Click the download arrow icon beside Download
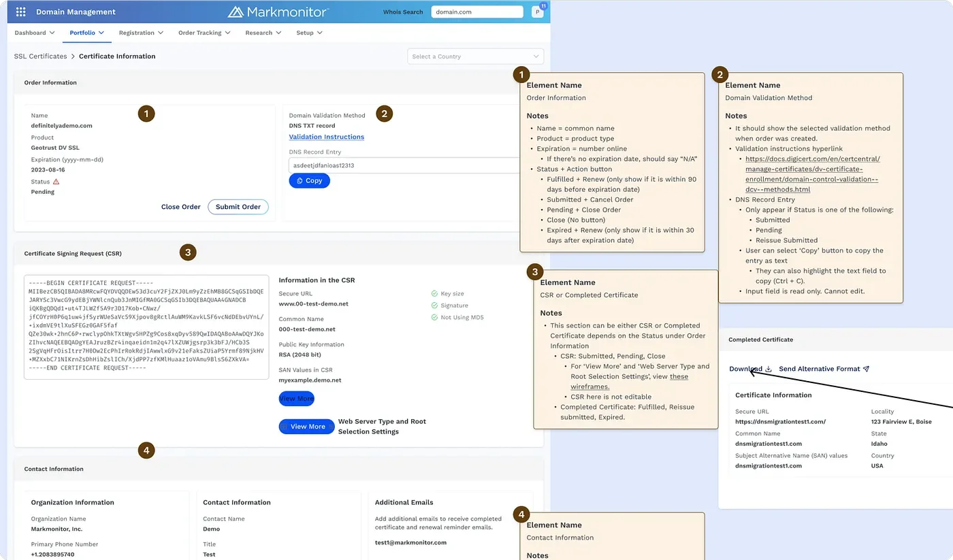The height and width of the screenshot is (560, 953). click(x=769, y=369)
